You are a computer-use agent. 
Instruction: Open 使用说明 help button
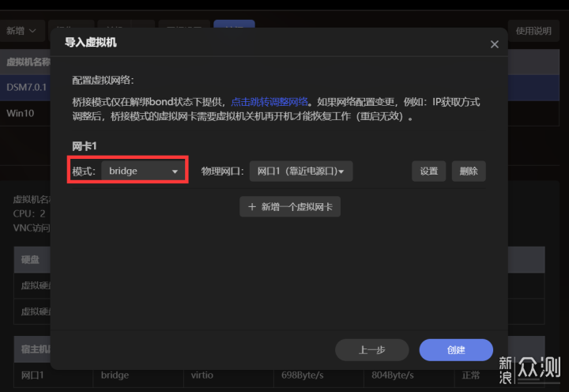click(x=533, y=31)
